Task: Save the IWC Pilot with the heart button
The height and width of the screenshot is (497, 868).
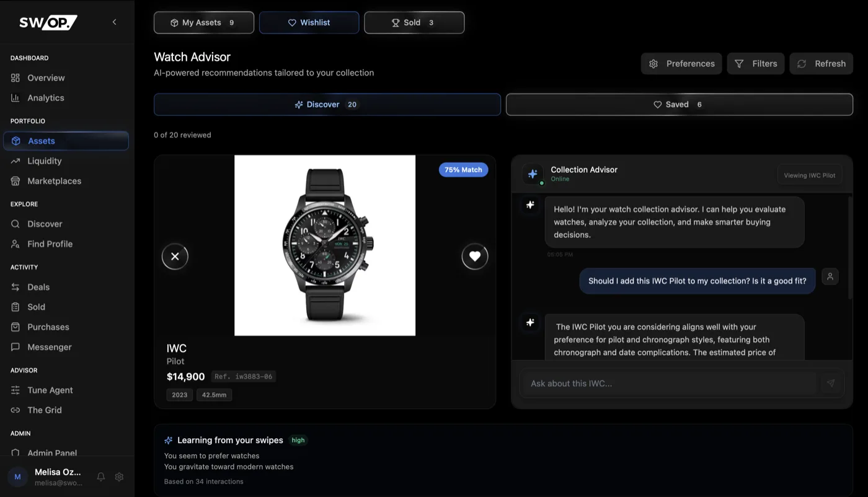Action: click(x=475, y=257)
